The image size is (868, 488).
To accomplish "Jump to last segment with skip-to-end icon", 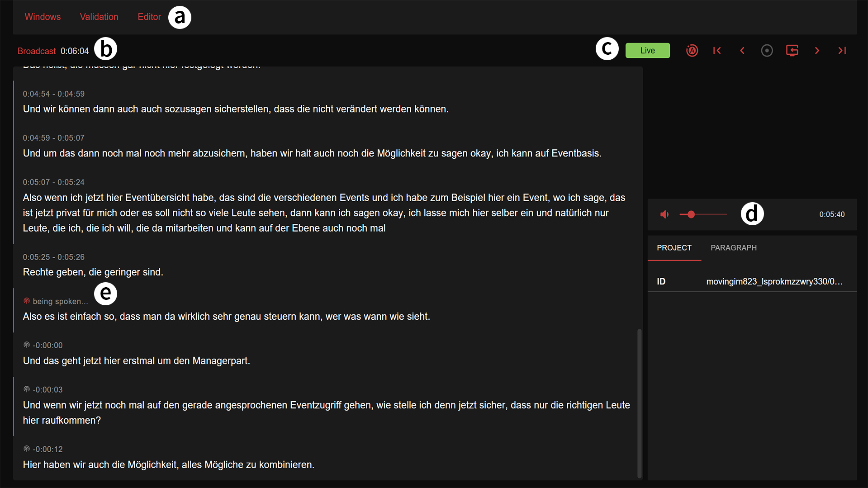I will click(x=842, y=51).
